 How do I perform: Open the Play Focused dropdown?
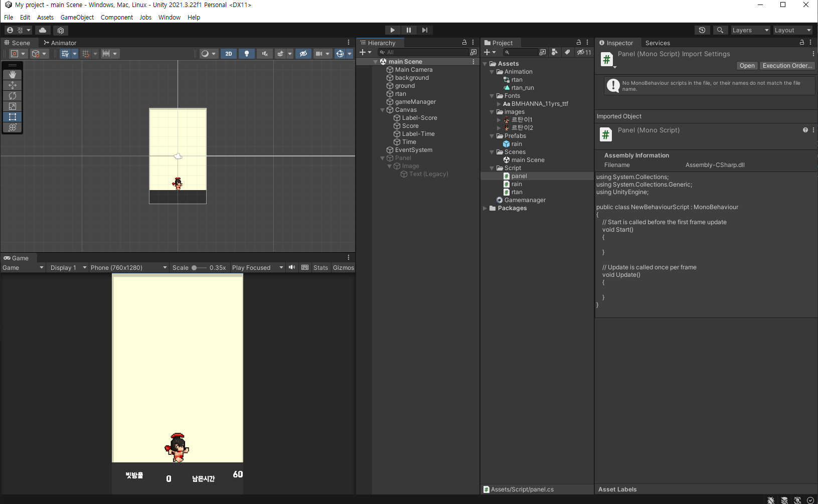[258, 268]
